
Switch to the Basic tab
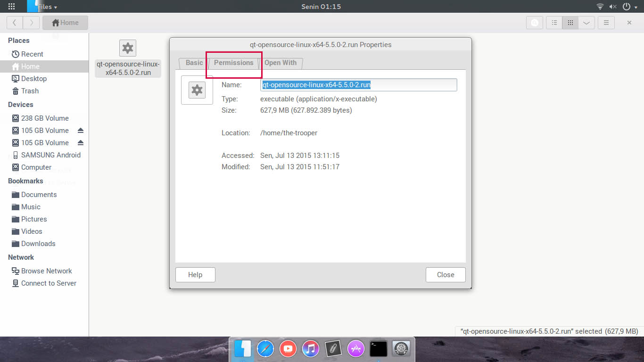194,63
